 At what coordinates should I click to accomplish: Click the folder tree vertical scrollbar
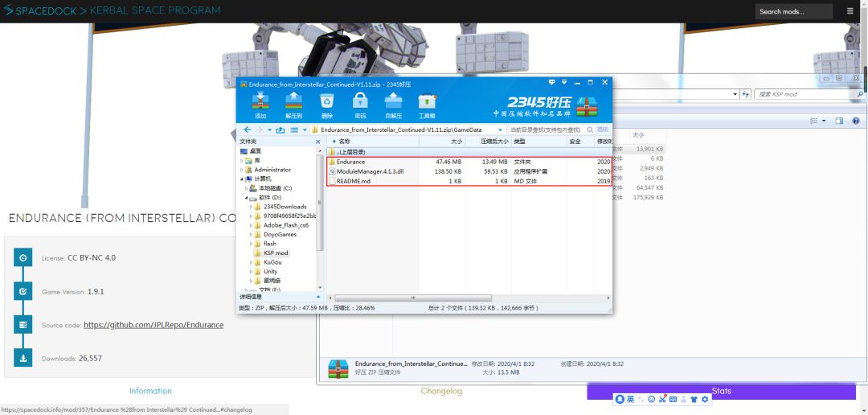coord(319,202)
